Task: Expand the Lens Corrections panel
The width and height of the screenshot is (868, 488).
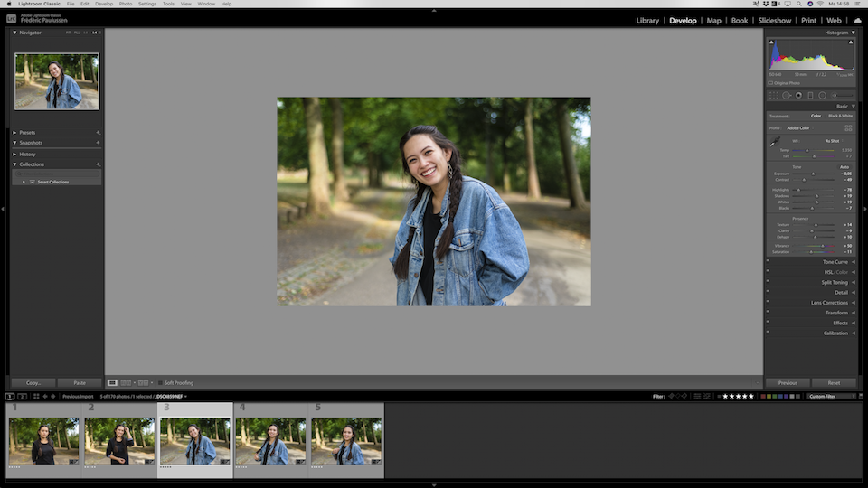Action: (x=853, y=303)
